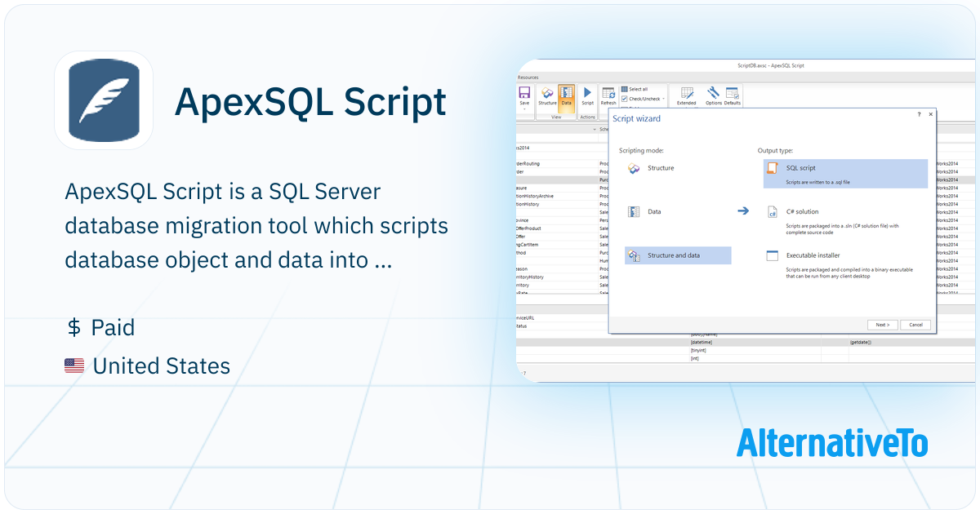Open the Resources ribbon tab
This screenshot has width=980, height=514.
point(528,77)
